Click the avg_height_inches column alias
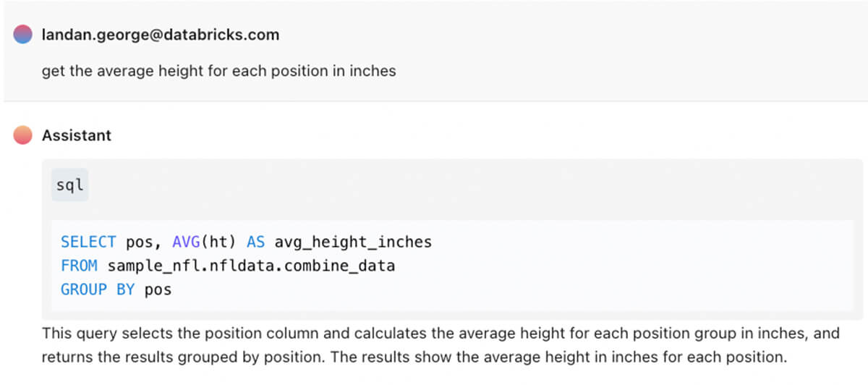This screenshot has width=868, height=385. pos(353,242)
